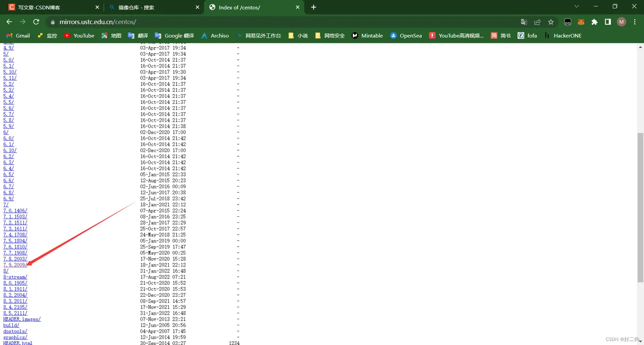Image resolution: width=644 pixels, height=345 pixels.
Task: Share this page via the share icon
Action: pyautogui.click(x=537, y=22)
